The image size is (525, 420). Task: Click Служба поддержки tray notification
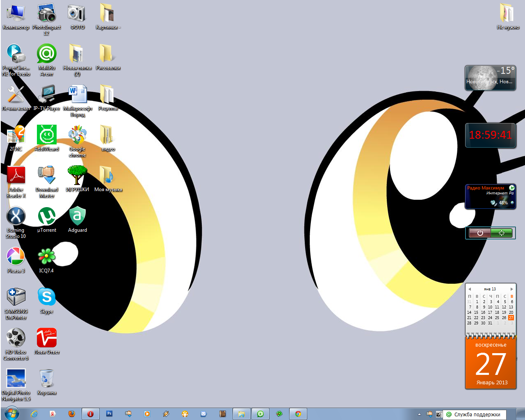(475, 415)
